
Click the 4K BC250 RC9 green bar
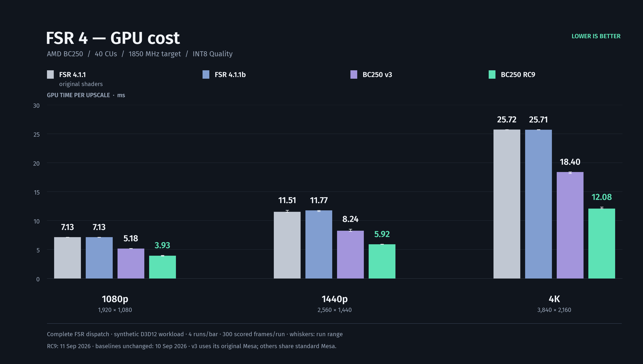coord(602,244)
